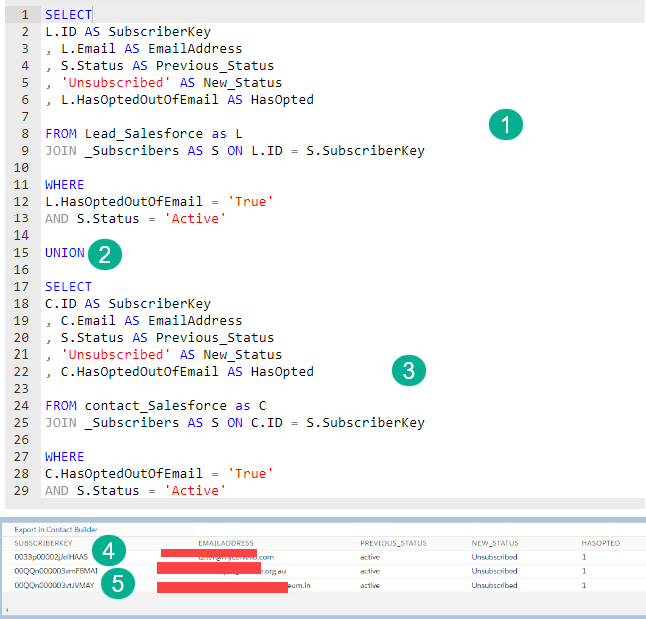Image resolution: width=646 pixels, height=619 pixels.
Task: Place cursor on the UNION keyword
Action: 64,252
